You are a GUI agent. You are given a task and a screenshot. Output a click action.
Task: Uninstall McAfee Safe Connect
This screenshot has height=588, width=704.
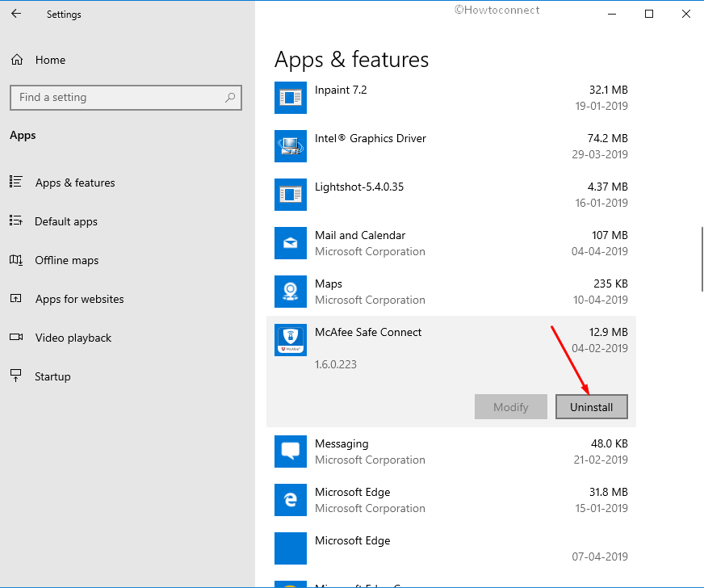pyautogui.click(x=591, y=407)
